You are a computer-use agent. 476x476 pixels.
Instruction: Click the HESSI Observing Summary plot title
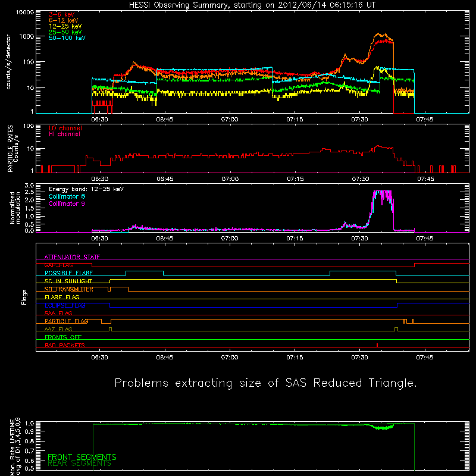[x=252, y=5]
